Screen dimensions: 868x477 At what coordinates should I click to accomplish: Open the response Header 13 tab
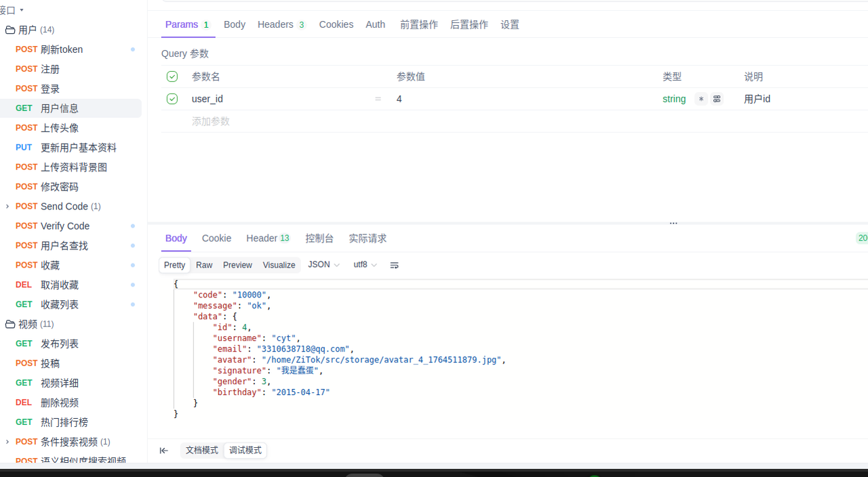pyautogui.click(x=268, y=239)
